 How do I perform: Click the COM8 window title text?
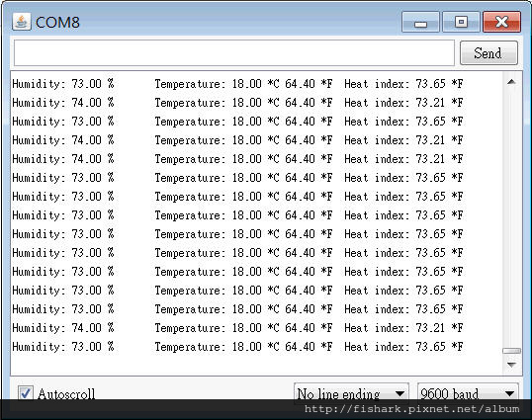pyautogui.click(x=57, y=23)
